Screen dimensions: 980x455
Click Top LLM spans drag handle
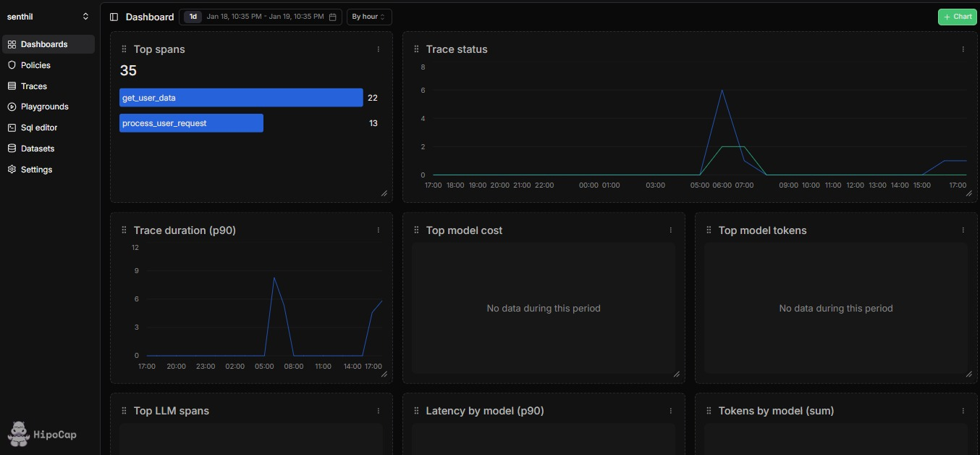coord(124,411)
